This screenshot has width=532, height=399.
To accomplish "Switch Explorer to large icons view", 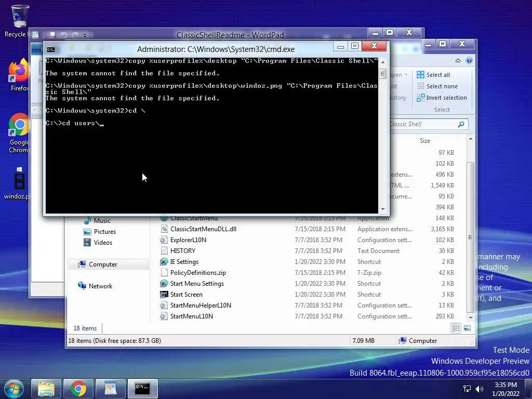I will [467, 328].
